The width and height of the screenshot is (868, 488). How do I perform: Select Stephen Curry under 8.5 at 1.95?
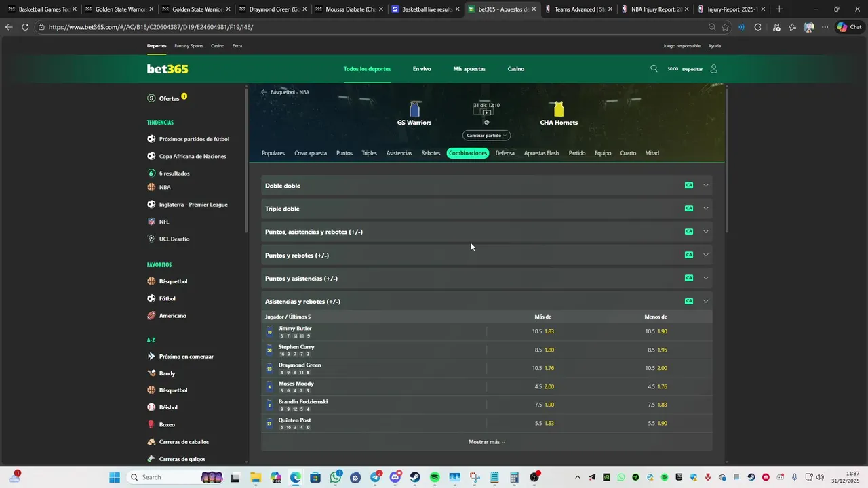[656, 350]
